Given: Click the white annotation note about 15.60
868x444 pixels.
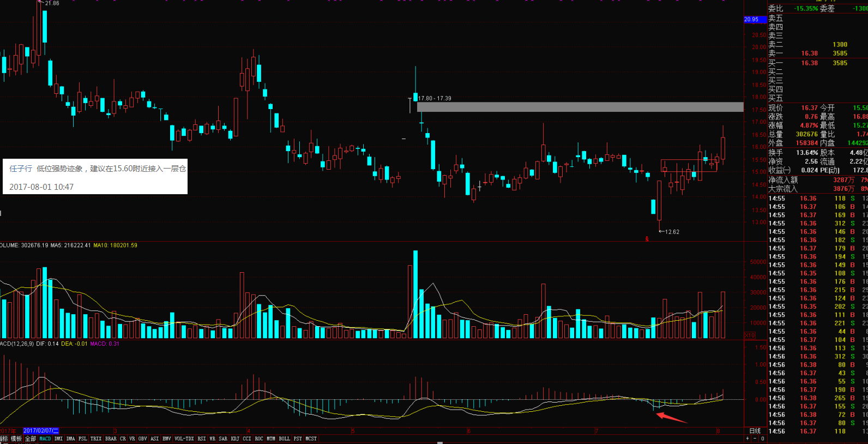Looking at the screenshot, I should (95, 177).
